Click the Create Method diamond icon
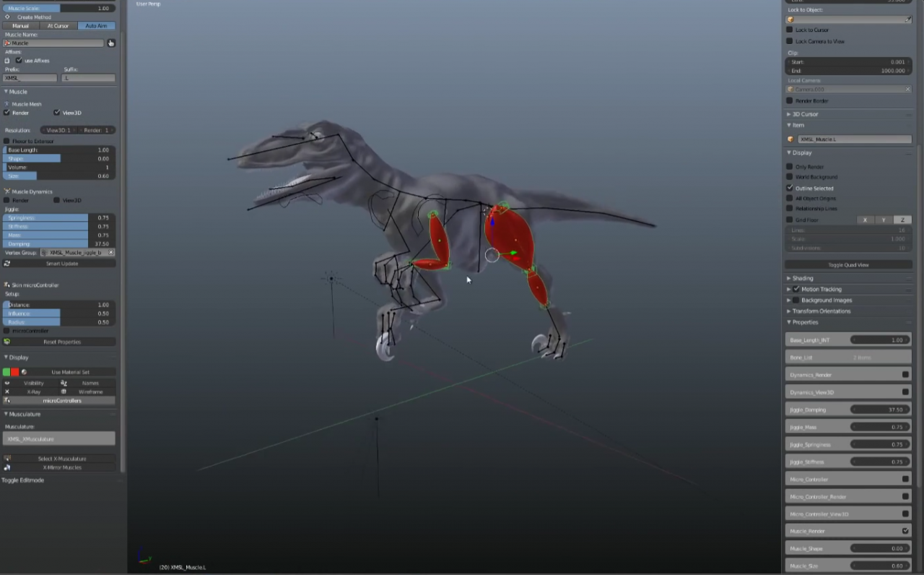The height and width of the screenshot is (575, 924). click(x=7, y=17)
